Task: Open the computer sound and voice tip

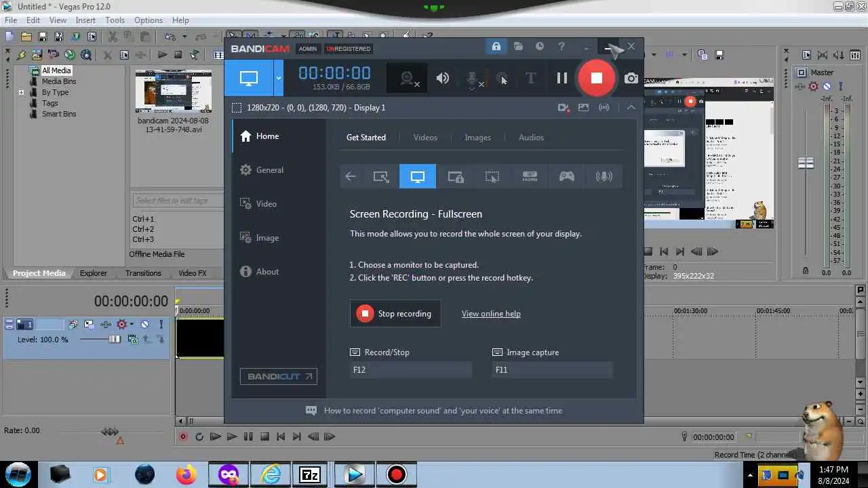Action: coord(434,411)
